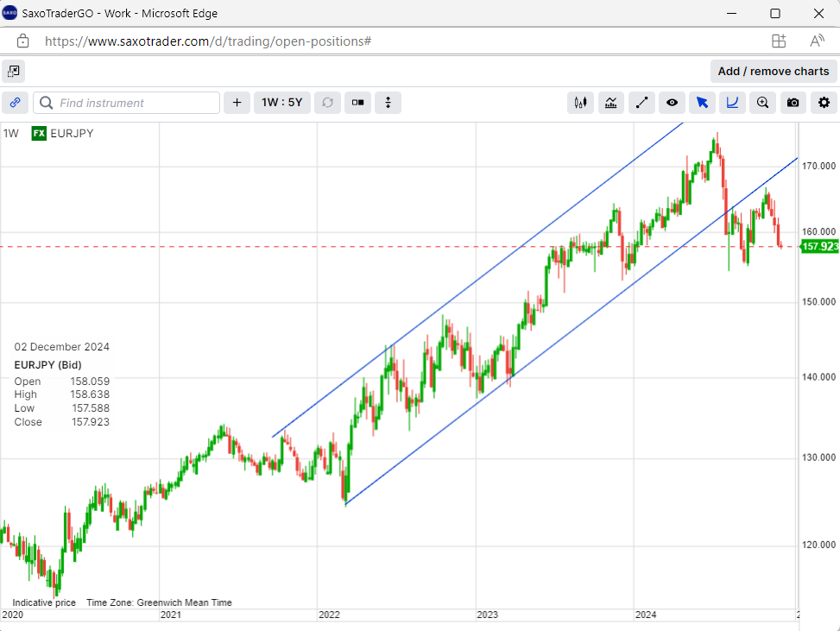Click the 150.000 price axis label
Image resolution: width=840 pixels, height=631 pixels.
coord(818,302)
